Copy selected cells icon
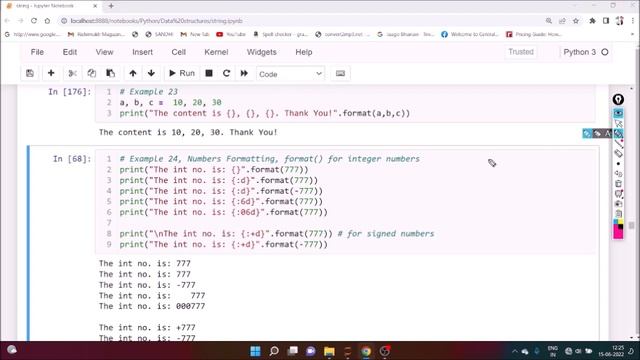The height and width of the screenshot is (360, 640). point(91,73)
